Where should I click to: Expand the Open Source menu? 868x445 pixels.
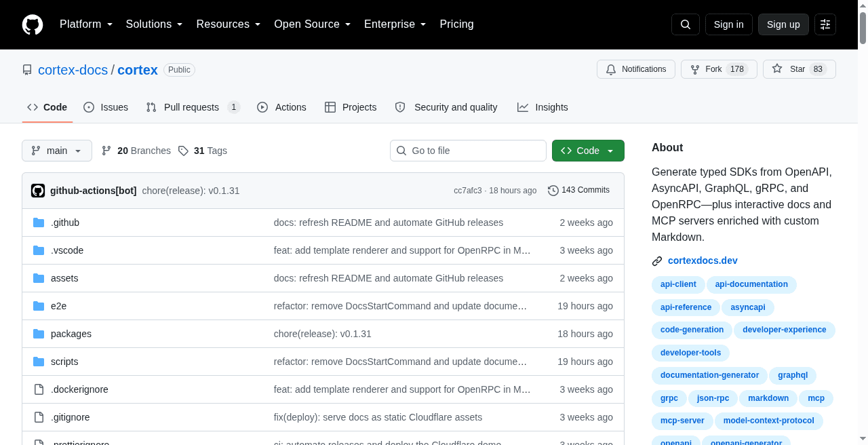(313, 24)
